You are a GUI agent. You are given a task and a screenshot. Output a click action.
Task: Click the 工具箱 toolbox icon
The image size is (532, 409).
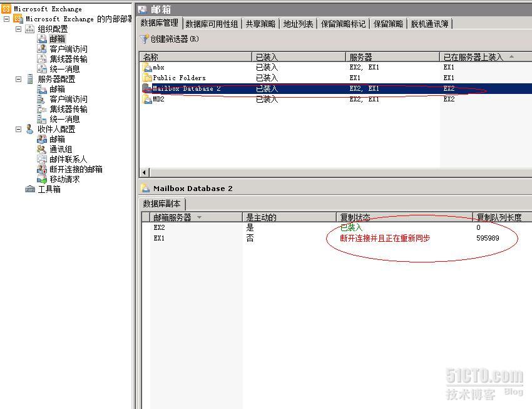click(x=30, y=189)
